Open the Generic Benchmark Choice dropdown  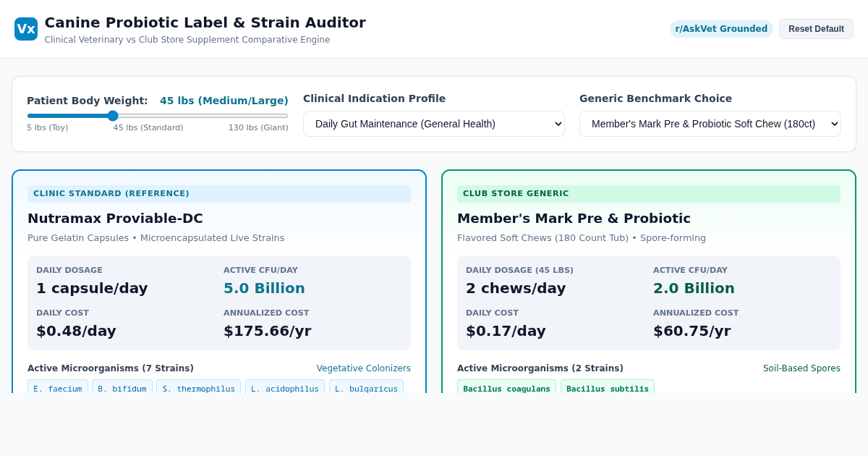(710, 124)
